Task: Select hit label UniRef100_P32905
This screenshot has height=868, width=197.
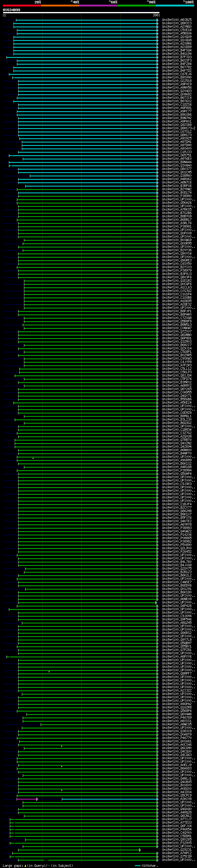Action: tap(176, 843)
